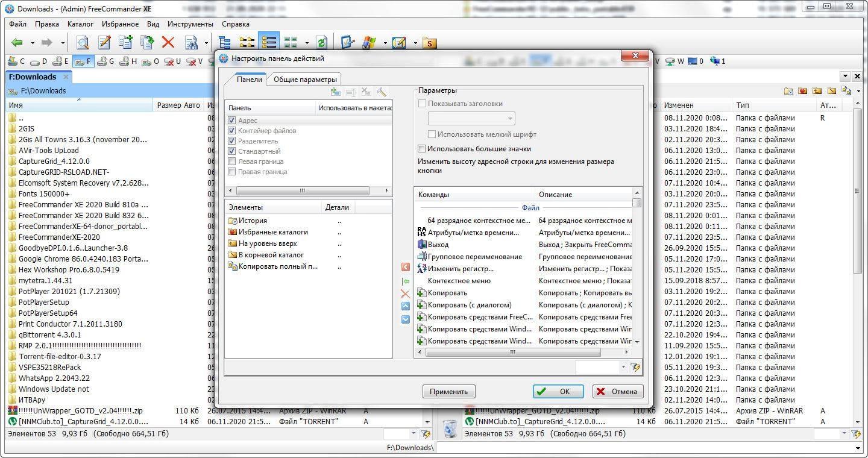Check Использовать мелкий шрифт option
Viewport: 868px width, 458px height.
pyautogui.click(x=432, y=134)
